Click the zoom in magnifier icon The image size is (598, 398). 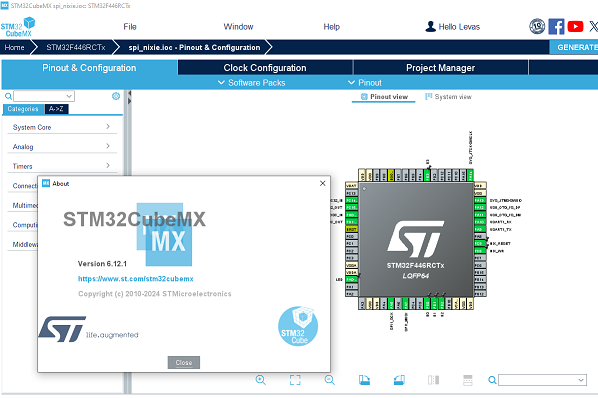point(261,380)
